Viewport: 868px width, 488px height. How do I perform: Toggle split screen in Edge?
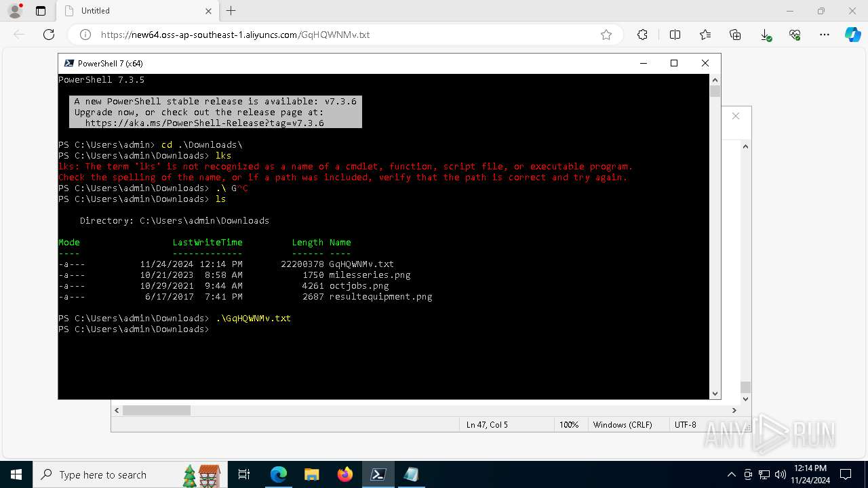tap(675, 35)
